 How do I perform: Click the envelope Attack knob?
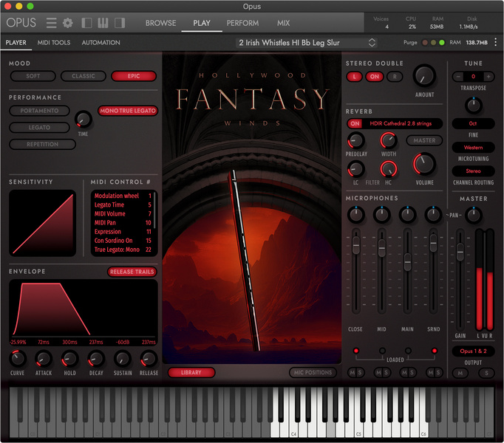(44, 359)
